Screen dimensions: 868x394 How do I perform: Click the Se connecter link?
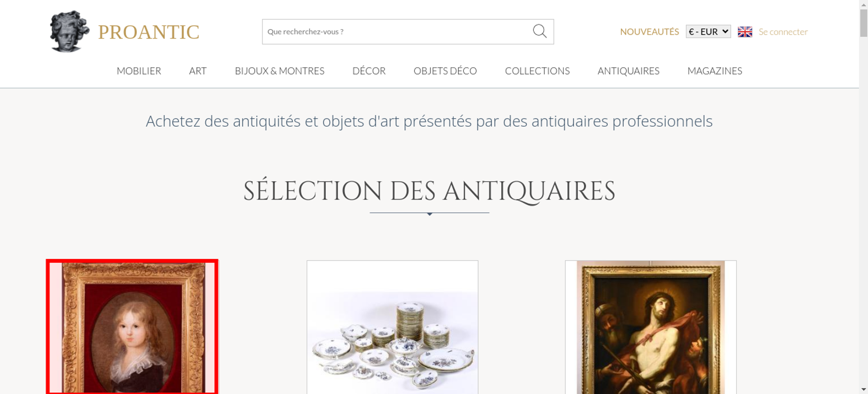[x=783, y=32]
